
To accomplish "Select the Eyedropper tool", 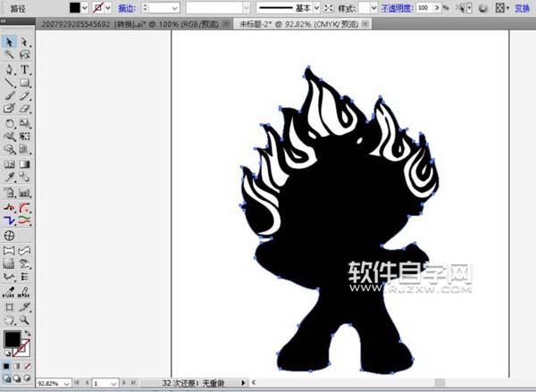I will point(9,177).
